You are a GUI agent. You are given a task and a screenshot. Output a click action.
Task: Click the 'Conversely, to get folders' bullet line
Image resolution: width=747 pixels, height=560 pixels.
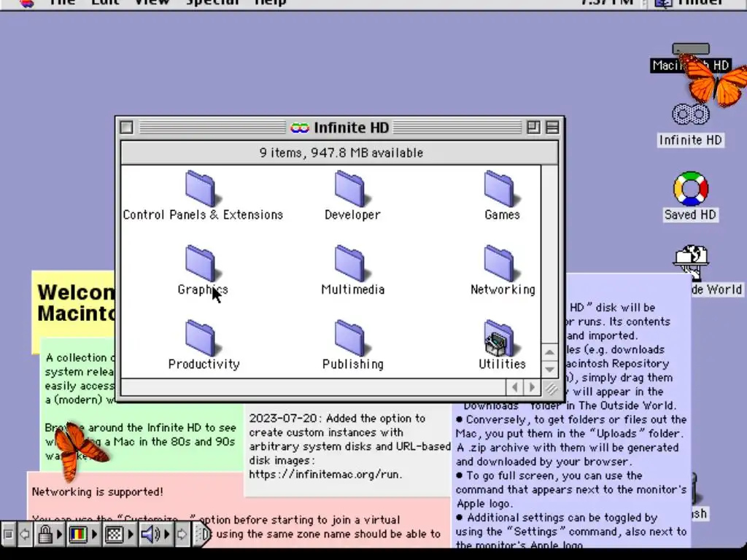click(571, 419)
